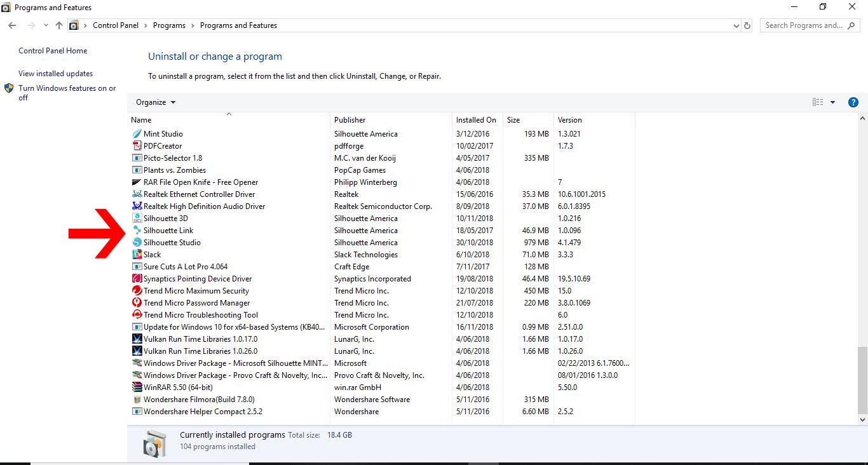Change the list view using the views icon

[x=818, y=102]
